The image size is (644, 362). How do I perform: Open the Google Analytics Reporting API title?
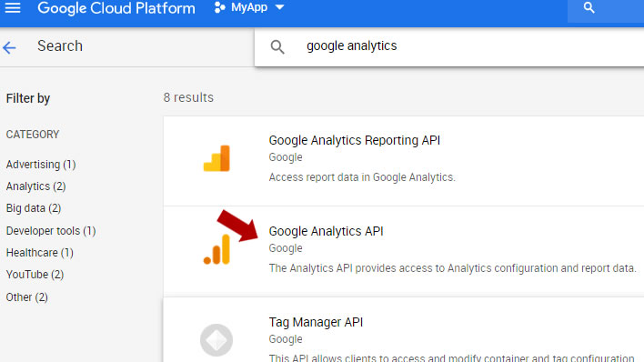[x=355, y=140]
